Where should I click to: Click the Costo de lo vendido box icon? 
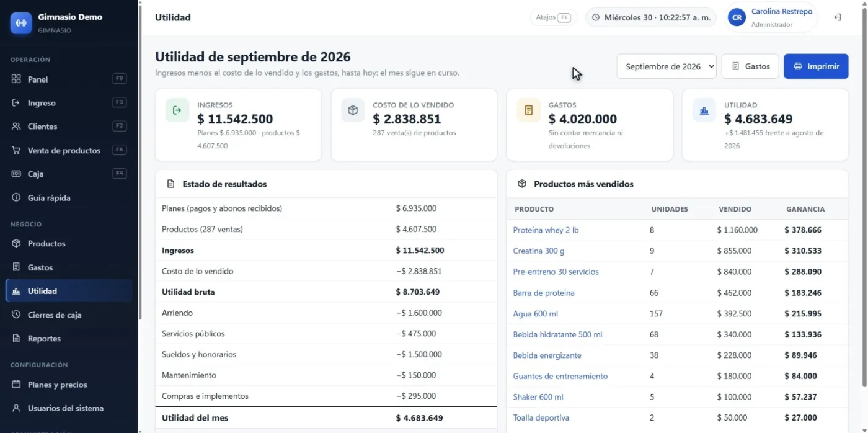353,110
